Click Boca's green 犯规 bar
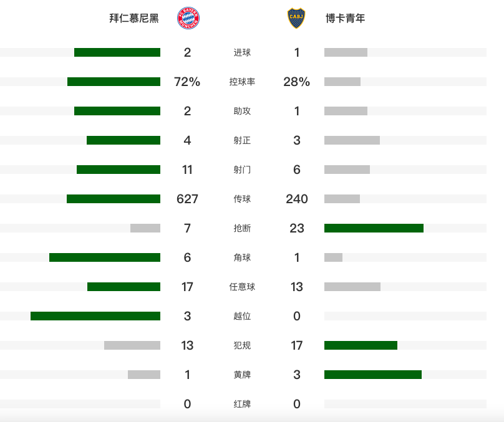The width and height of the screenshot is (504, 422). (361, 345)
